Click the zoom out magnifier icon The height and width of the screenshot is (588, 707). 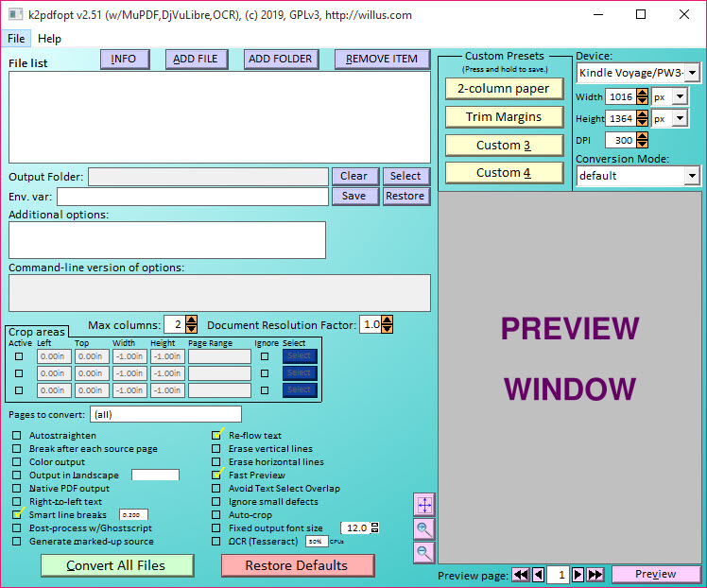[424, 552]
